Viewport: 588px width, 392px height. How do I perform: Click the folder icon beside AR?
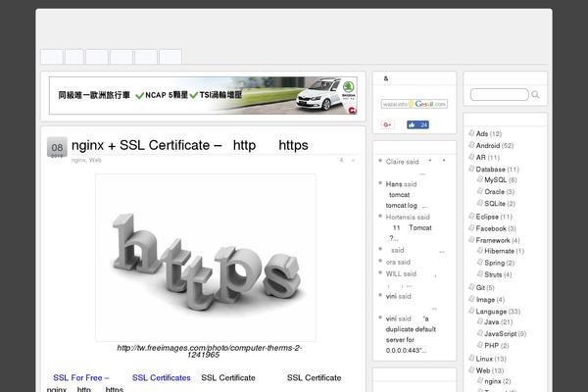point(471,157)
